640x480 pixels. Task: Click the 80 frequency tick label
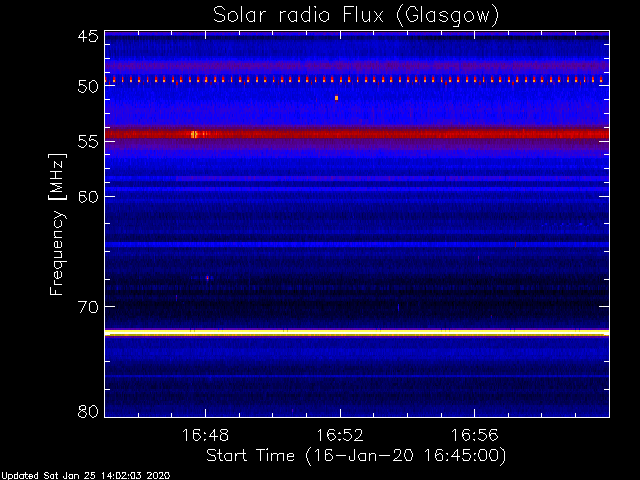coord(88,411)
